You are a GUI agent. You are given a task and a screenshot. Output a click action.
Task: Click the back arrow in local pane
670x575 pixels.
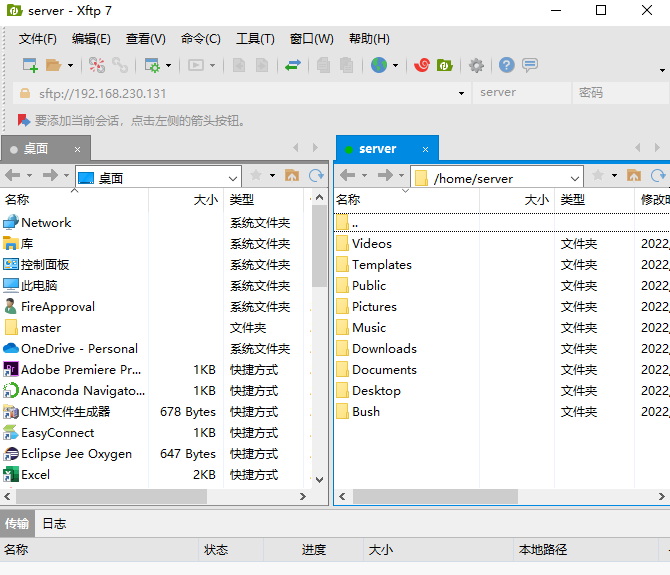point(13,175)
